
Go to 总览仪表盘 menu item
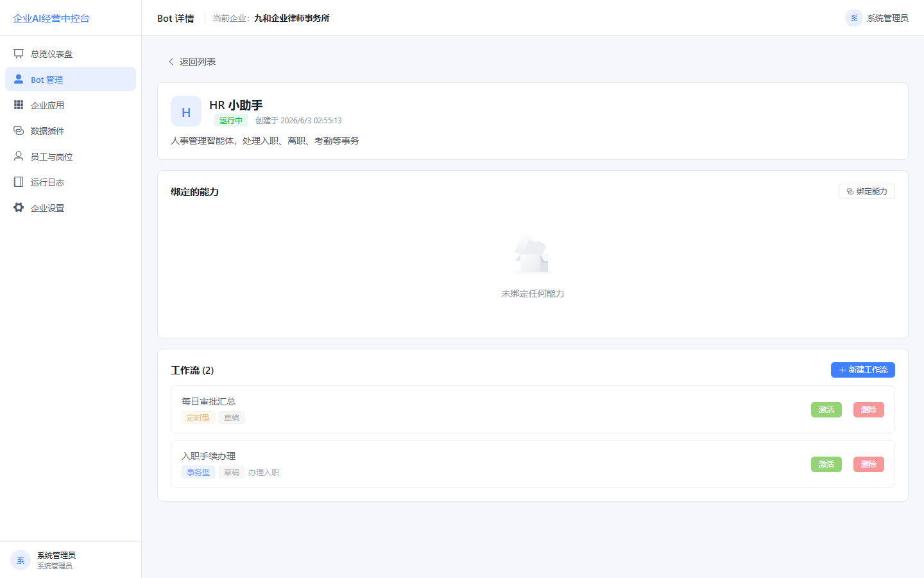point(71,54)
